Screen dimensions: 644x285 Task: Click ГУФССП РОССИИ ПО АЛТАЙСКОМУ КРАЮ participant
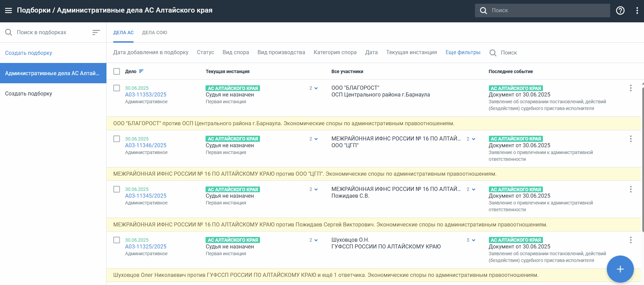pyautogui.click(x=386, y=247)
